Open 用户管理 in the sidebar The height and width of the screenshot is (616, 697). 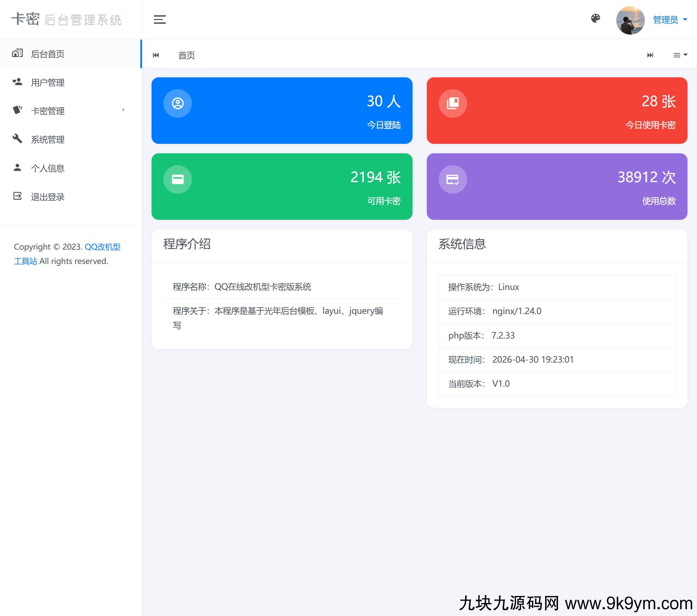pos(71,82)
